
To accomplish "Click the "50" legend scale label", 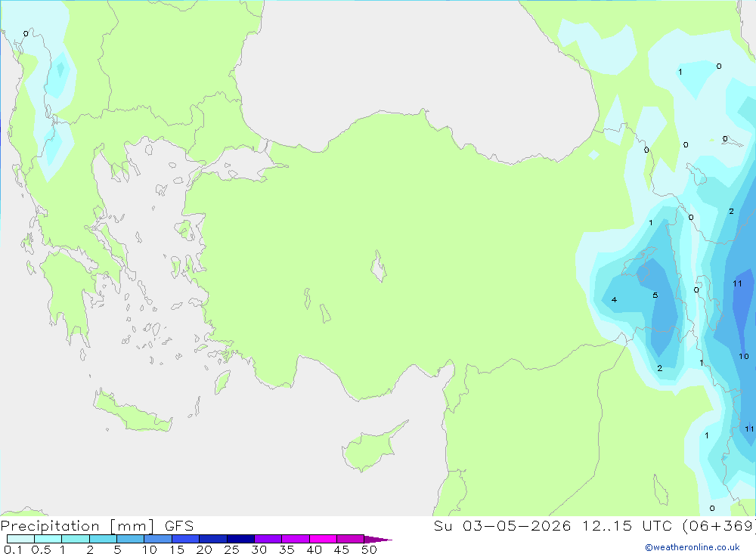I will (x=369, y=549).
